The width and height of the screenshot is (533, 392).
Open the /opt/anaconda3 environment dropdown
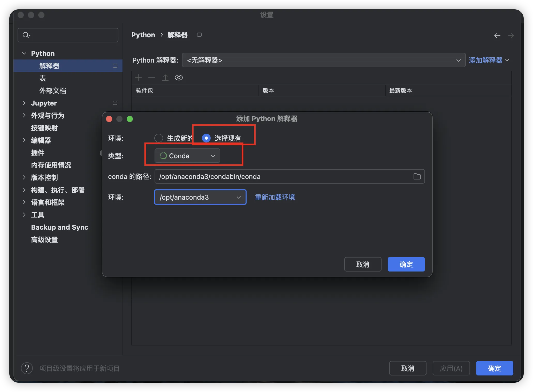tap(200, 197)
